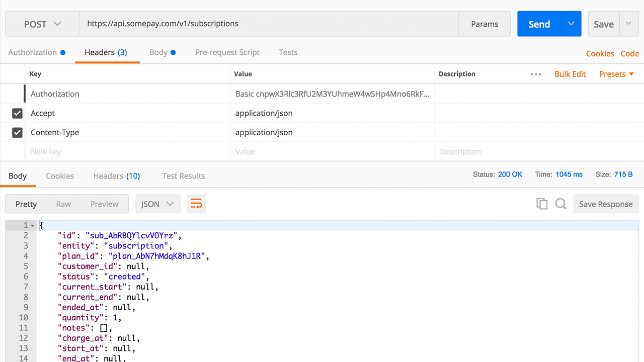Open Bulk Edit for headers

tap(570, 74)
